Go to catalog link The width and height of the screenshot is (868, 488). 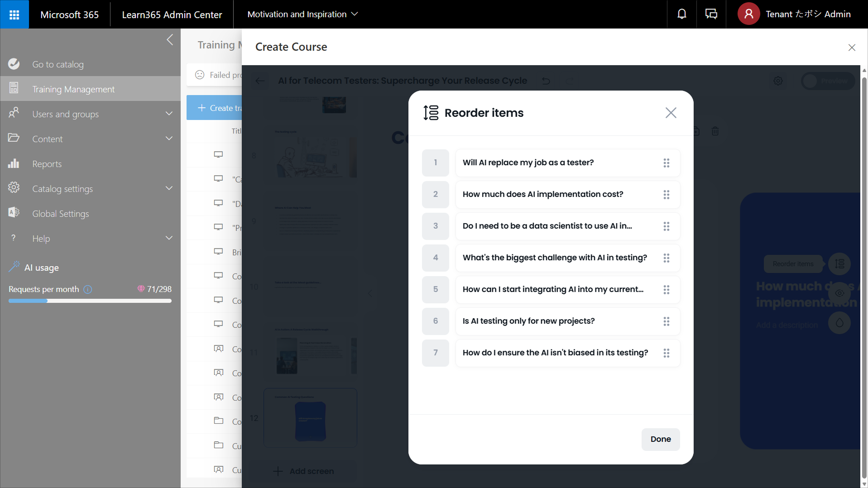[58, 64]
